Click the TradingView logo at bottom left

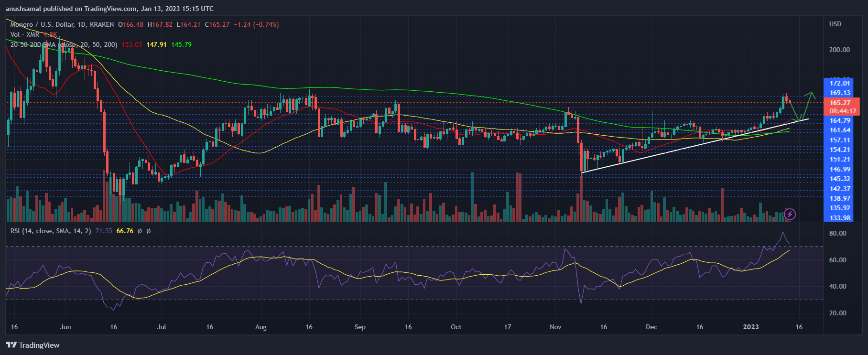[x=33, y=345]
